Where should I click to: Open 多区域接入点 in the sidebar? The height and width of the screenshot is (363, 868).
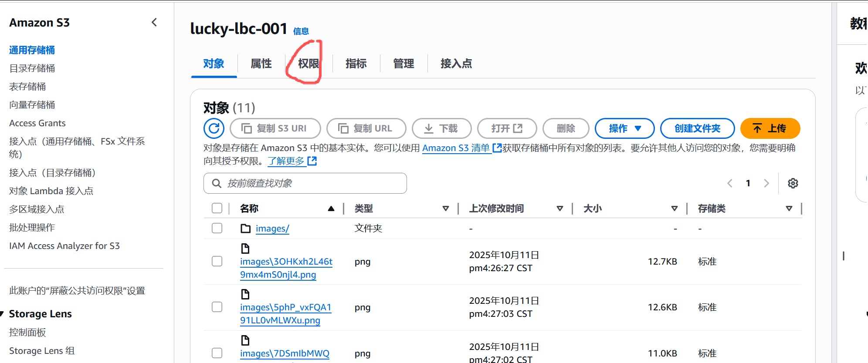click(37, 209)
